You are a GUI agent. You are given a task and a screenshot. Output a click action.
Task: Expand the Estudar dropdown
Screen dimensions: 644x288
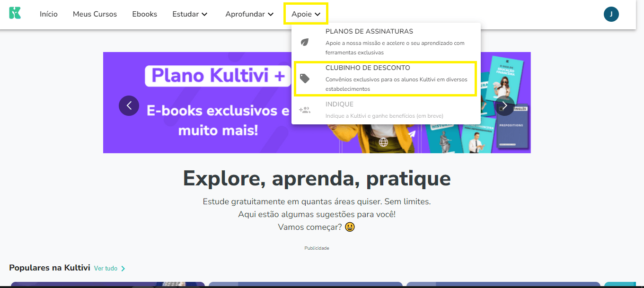190,14
